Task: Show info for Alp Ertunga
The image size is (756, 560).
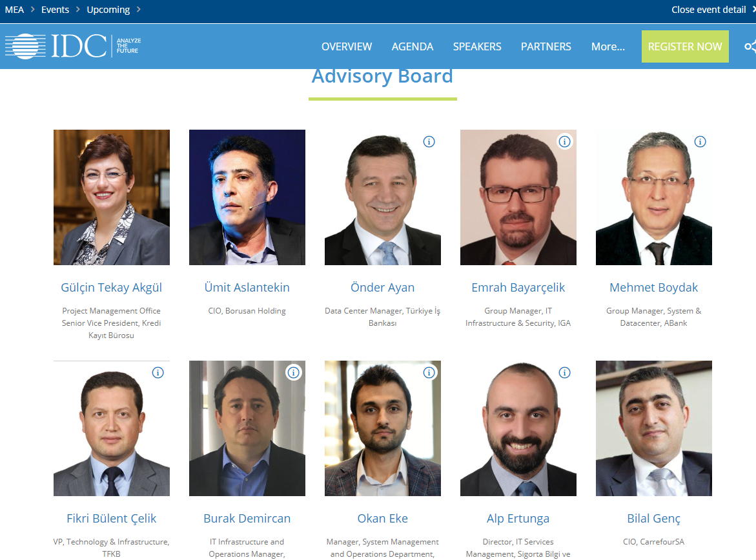Action: point(564,372)
